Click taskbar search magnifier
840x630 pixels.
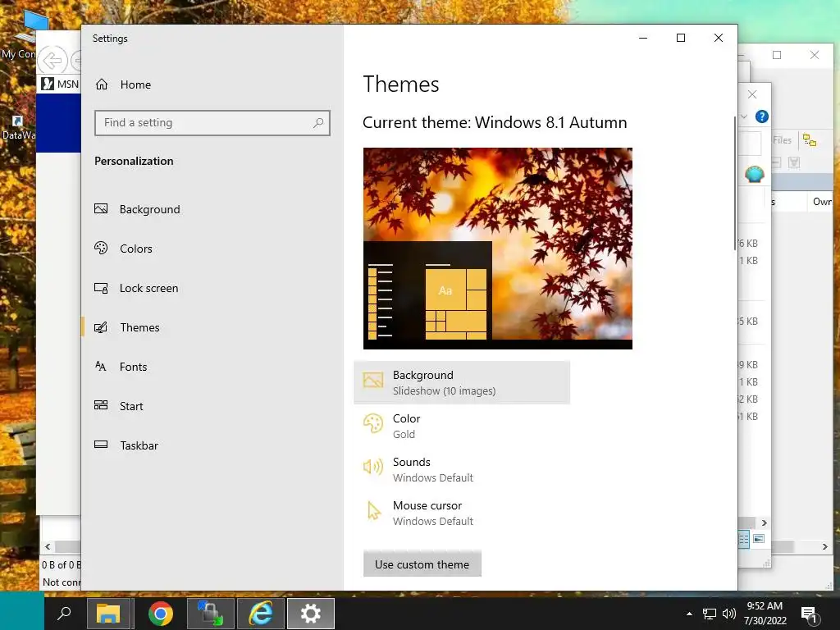tap(64, 613)
